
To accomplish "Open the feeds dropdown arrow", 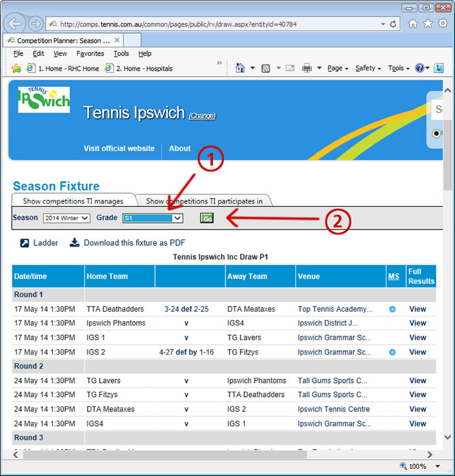I will (278, 68).
